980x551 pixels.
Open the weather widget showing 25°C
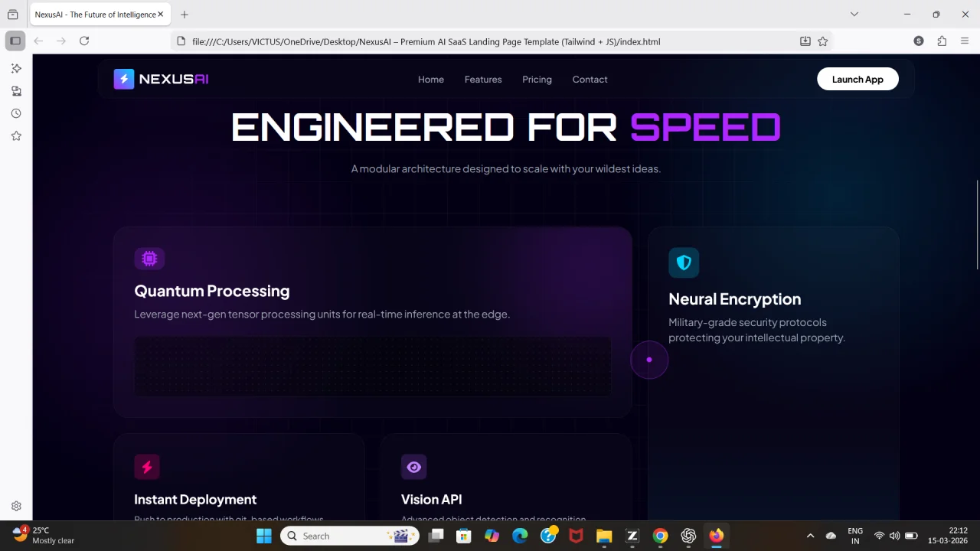coord(44,535)
